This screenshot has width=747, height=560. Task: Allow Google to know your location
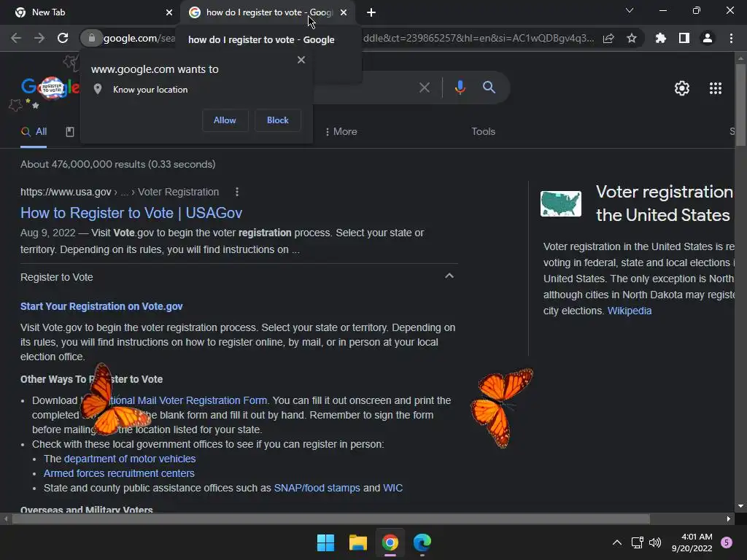pos(225,120)
